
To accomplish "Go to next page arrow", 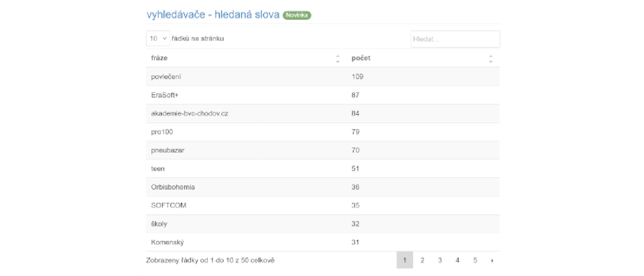I will coord(492,260).
